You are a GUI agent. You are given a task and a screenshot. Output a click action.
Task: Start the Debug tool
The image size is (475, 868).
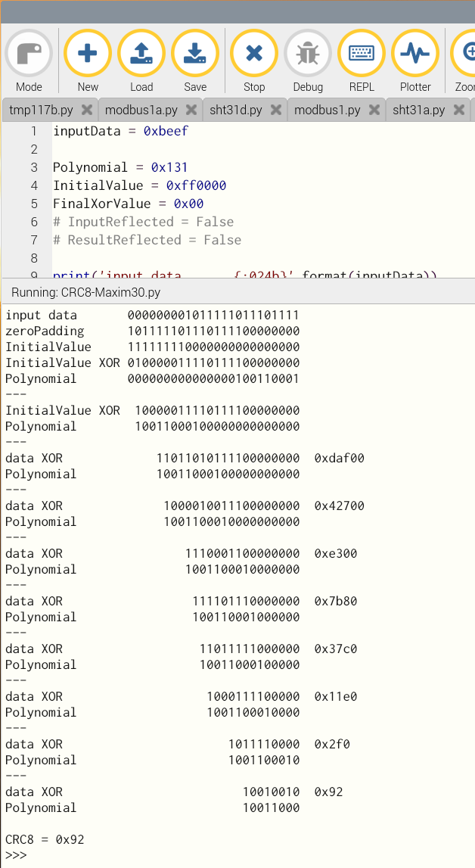pyautogui.click(x=308, y=54)
